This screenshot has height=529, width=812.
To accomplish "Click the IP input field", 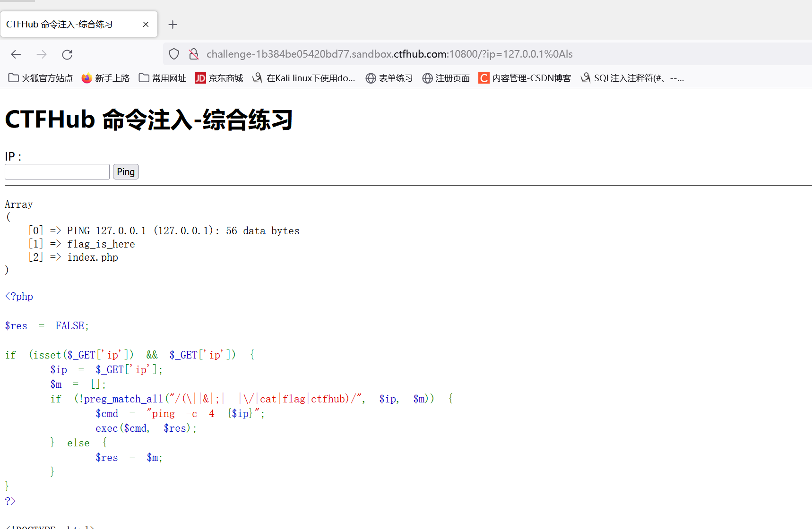I will point(57,171).
